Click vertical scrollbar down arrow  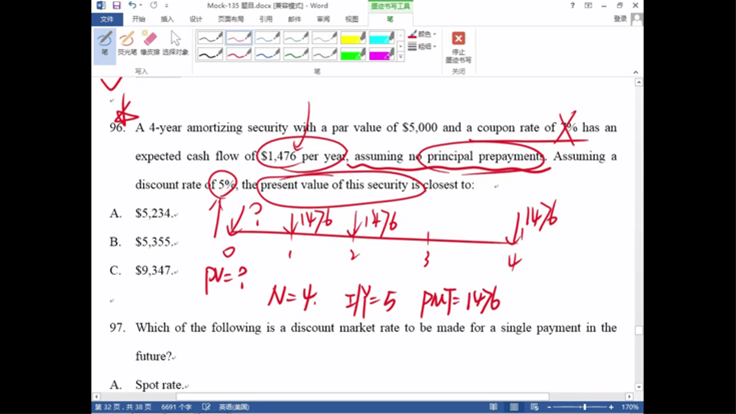639,387
